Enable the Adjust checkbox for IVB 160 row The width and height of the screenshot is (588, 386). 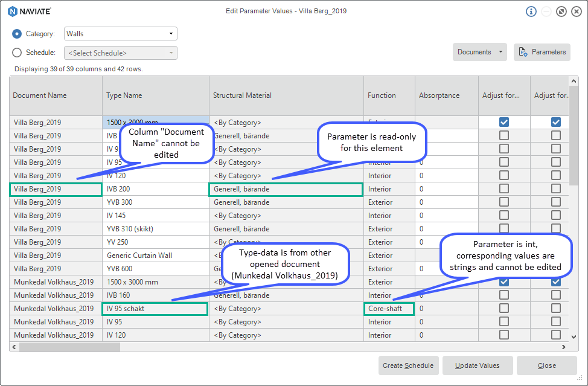[503, 295]
